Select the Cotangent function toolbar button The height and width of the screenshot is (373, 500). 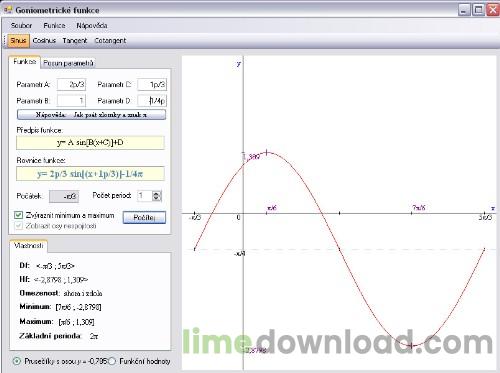[110, 40]
